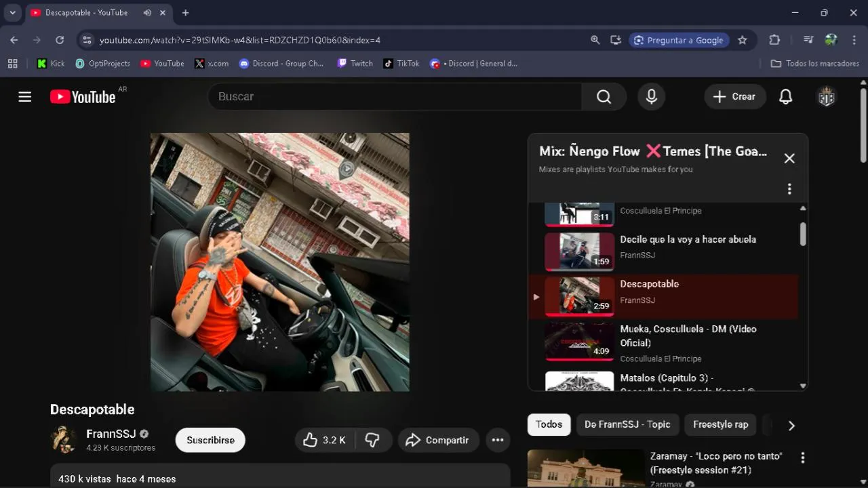Click the browser address bar URL

pyautogui.click(x=240, y=40)
